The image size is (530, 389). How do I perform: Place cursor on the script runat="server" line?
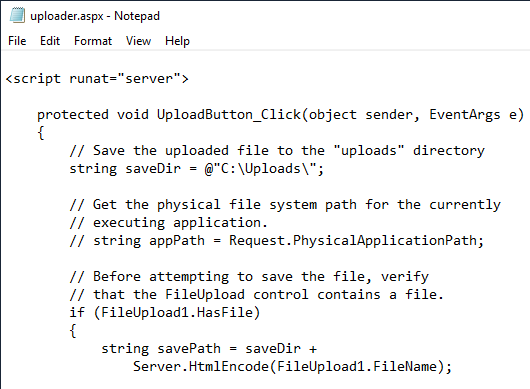pos(97,79)
